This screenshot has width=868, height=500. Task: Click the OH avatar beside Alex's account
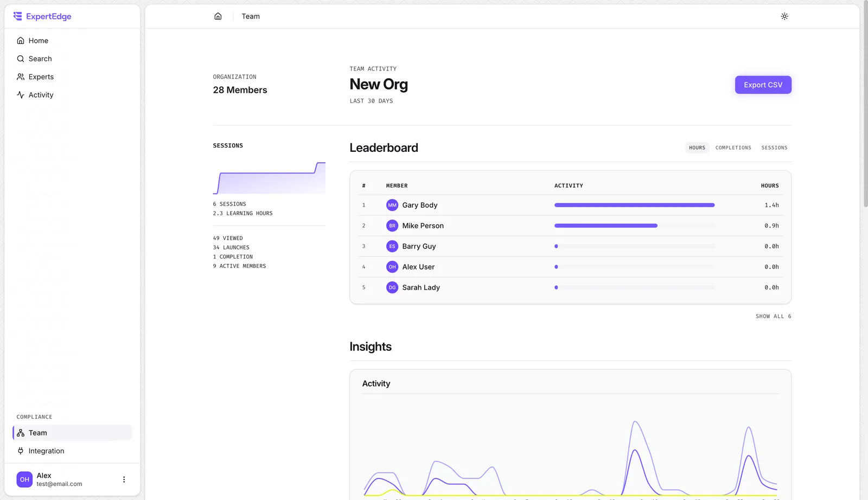(24, 479)
